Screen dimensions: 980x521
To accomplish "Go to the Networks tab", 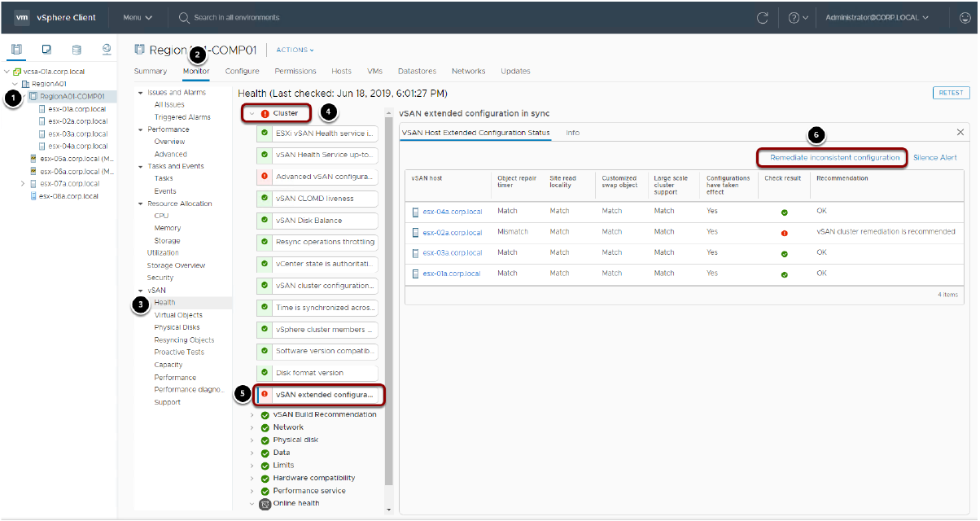I will (468, 72).
